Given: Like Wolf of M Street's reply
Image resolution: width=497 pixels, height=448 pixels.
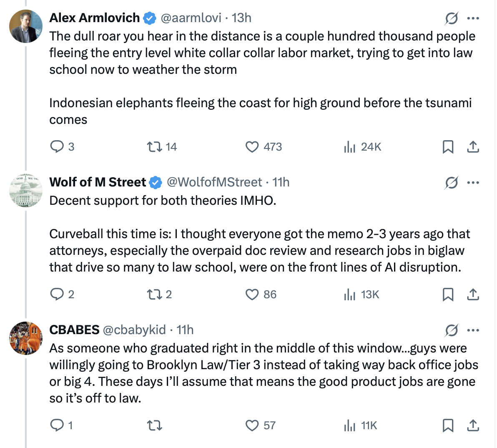Looking at the screenshot, I should 252,294.
